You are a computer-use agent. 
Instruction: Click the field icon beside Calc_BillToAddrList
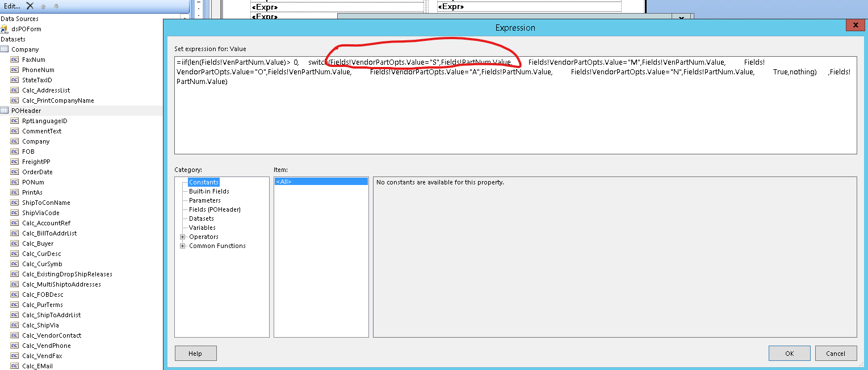tap(15, 233)
